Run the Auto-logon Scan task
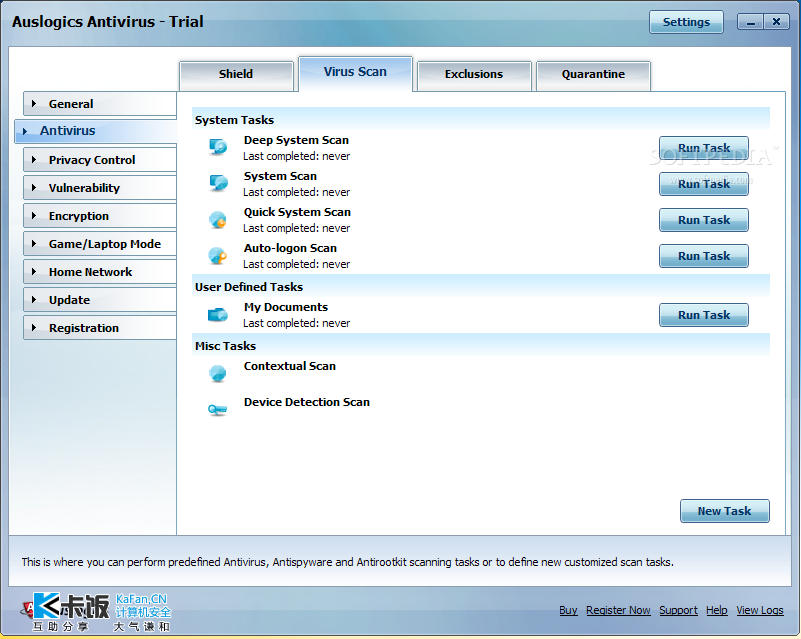 tap(703, 256)
